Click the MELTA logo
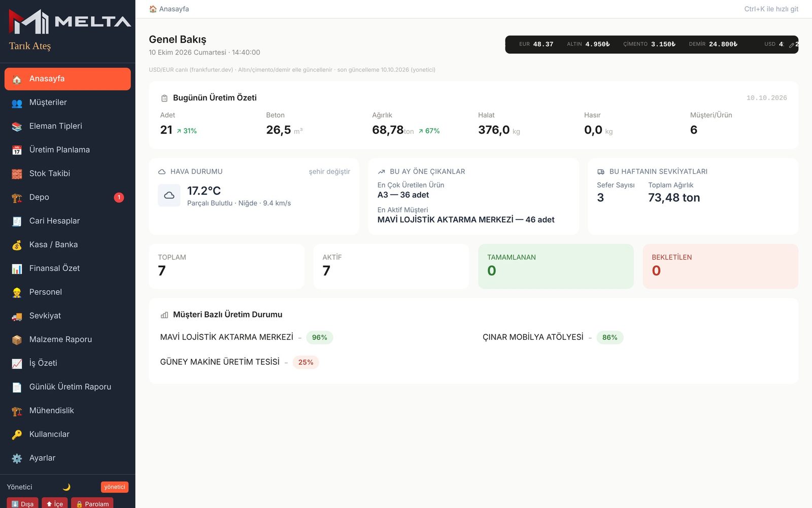This screenshot has width=812, height=508. click(x=70, y=21)
